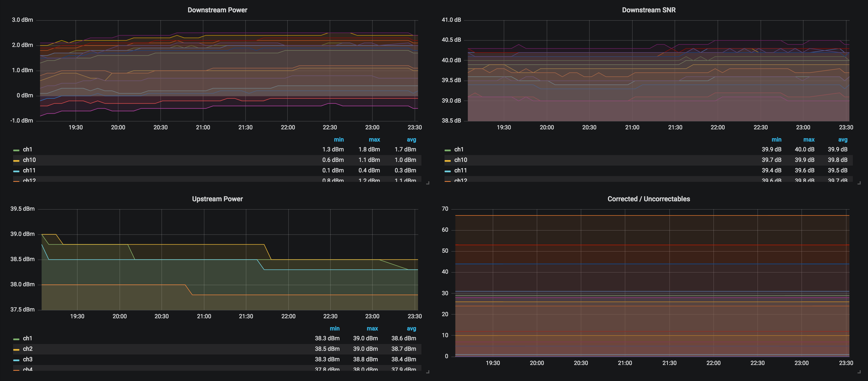Toggle ch1 series in Downstream SNR legend

tap(459, 150)
